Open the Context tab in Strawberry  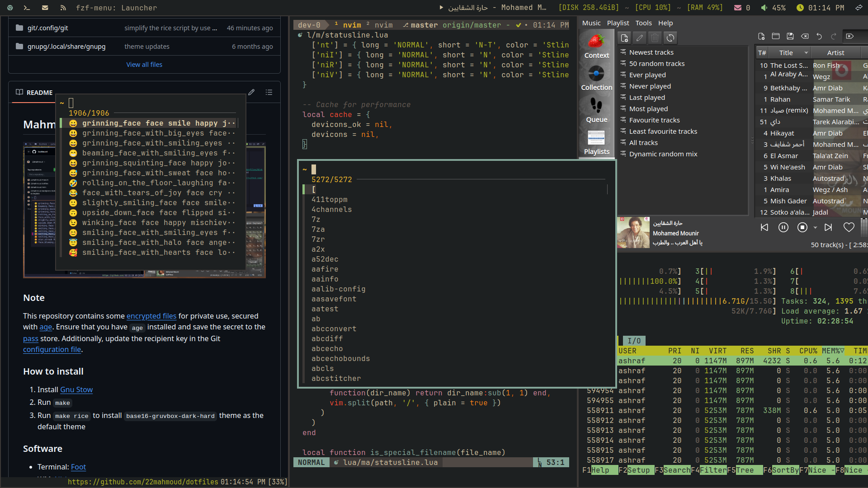[x=596, y=47]
